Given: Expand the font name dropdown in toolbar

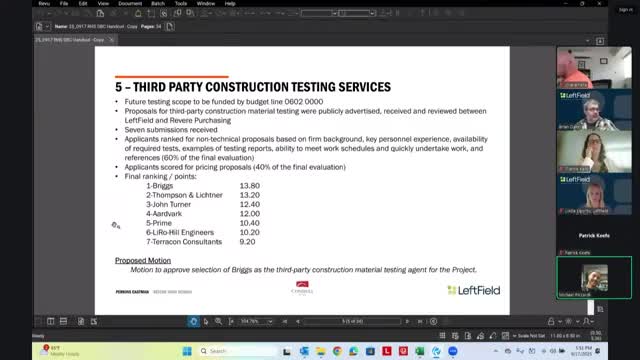Looking at the screenshot, I should point(335,13).
